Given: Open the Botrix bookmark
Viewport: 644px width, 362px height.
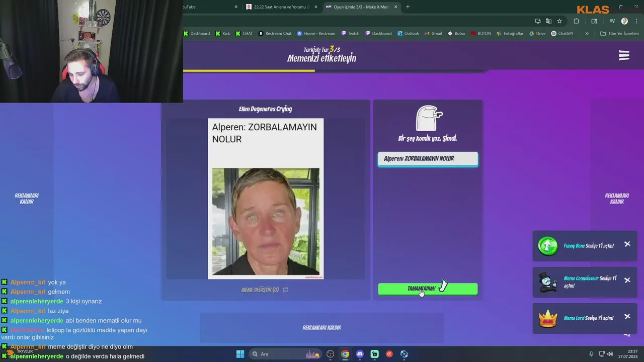Looking at the screenshot, I should 456,34.
